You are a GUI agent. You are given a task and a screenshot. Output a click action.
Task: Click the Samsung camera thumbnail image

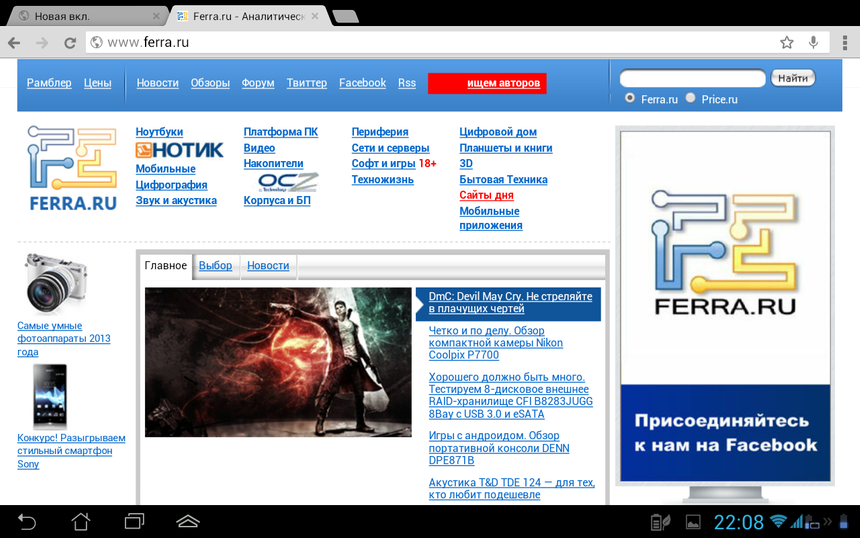coord(55,283)
